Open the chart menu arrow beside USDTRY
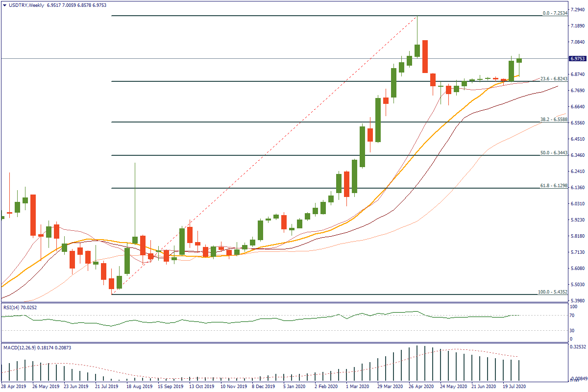This screenshot has width=588, height=392. pos(4,5)
